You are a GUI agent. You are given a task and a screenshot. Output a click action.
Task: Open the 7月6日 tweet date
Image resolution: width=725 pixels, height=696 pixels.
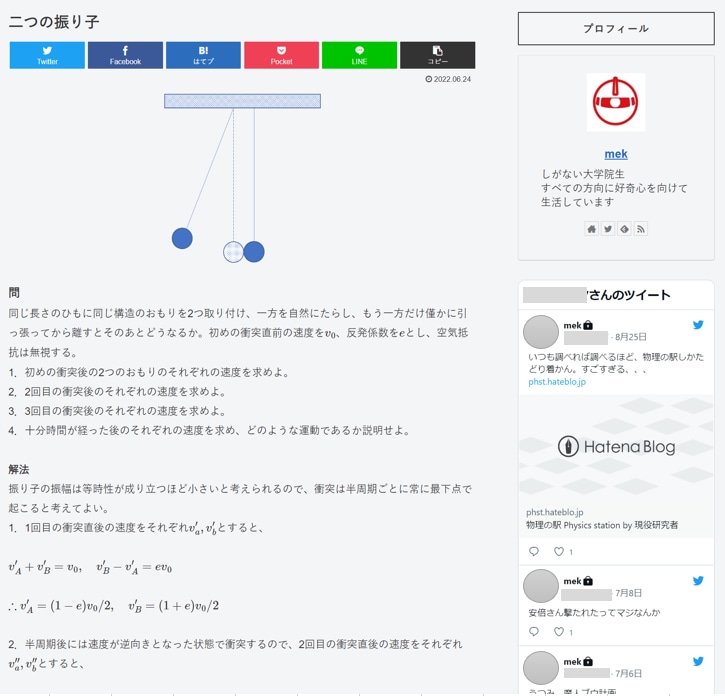[628, 673]
